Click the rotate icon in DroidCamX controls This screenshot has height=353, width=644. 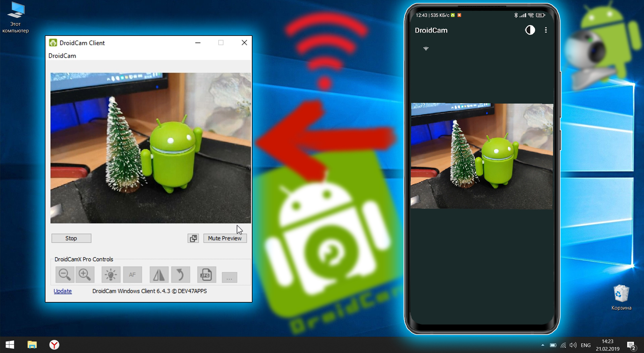181,273
